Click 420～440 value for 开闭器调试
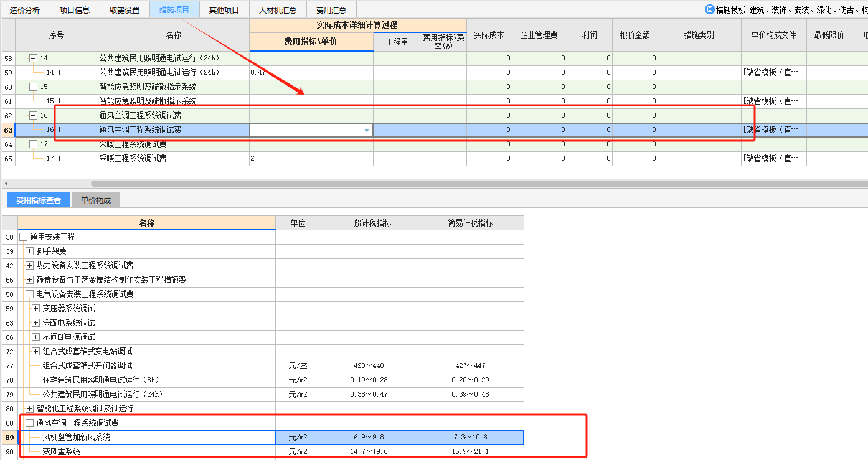Viewport: 868px width, 460px height. coord(369,366)
